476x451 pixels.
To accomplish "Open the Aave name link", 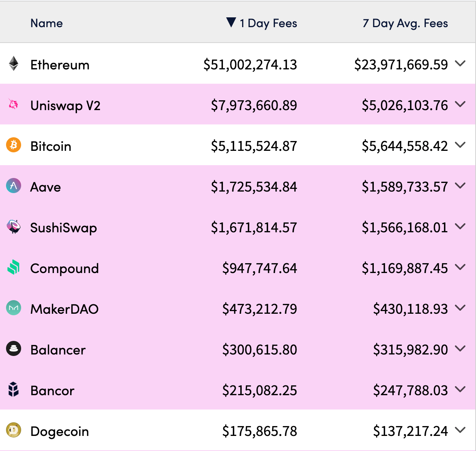I will pos(46,187).
